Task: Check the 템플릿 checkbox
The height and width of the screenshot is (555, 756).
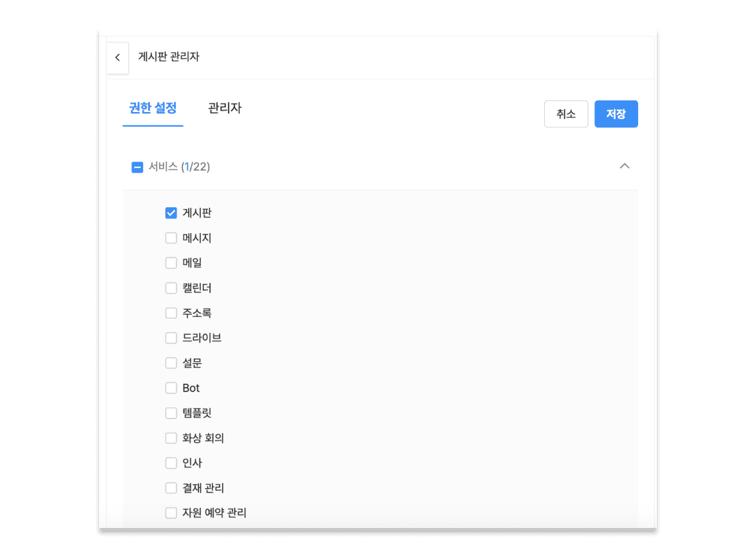Action: point(171,413)
